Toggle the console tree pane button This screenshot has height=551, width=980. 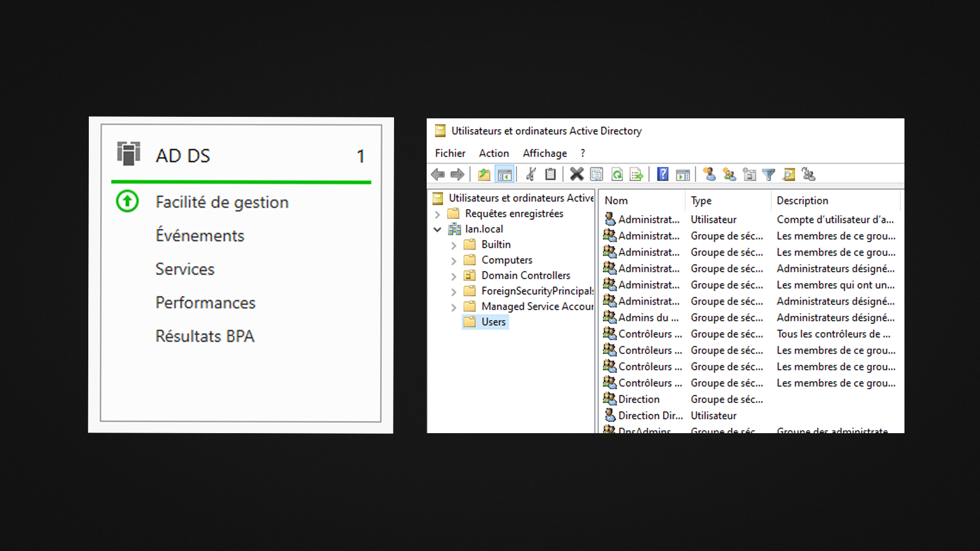point(504,174)
